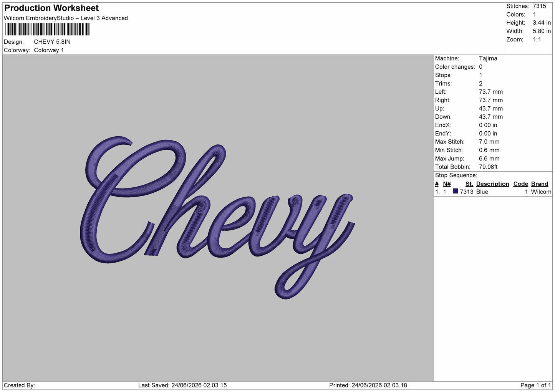Click the stitches value 7315

[539, 6]
